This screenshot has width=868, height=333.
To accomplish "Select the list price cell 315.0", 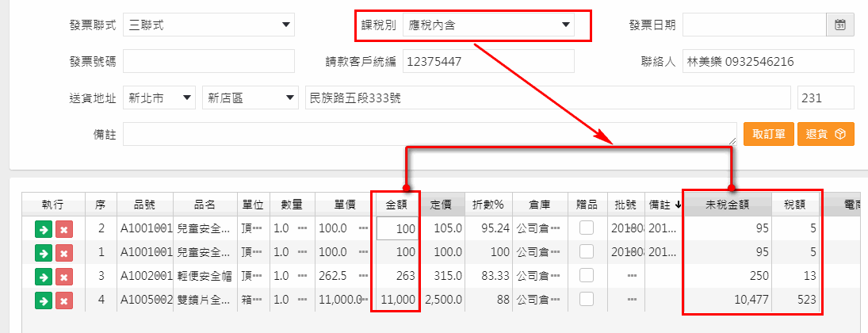I will (442, 276).
